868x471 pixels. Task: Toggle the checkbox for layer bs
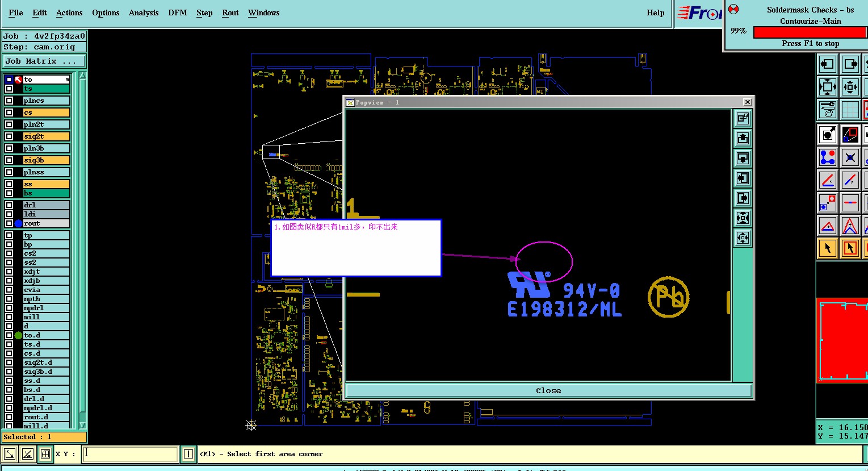(x=9, y=193)
